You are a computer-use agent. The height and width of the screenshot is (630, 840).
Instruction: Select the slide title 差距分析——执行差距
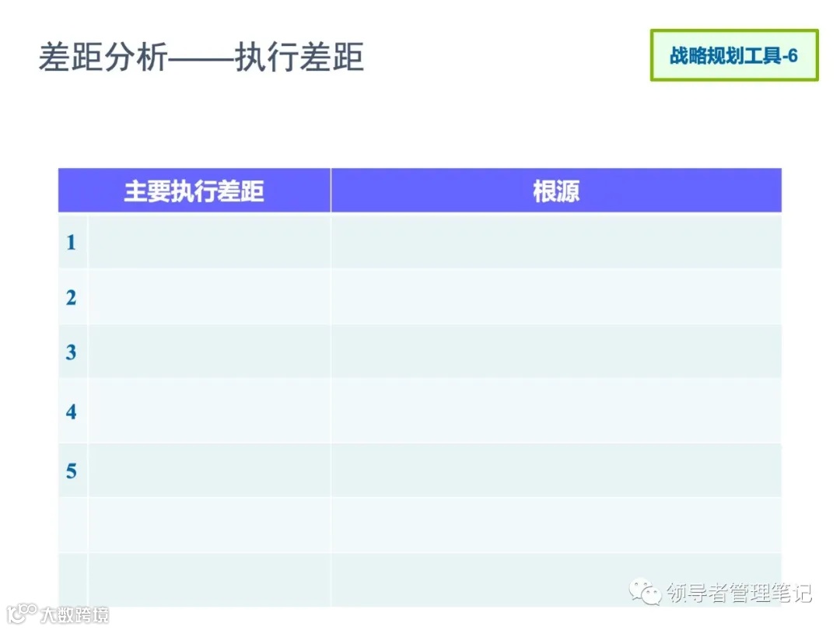click(x=202, y=54)
